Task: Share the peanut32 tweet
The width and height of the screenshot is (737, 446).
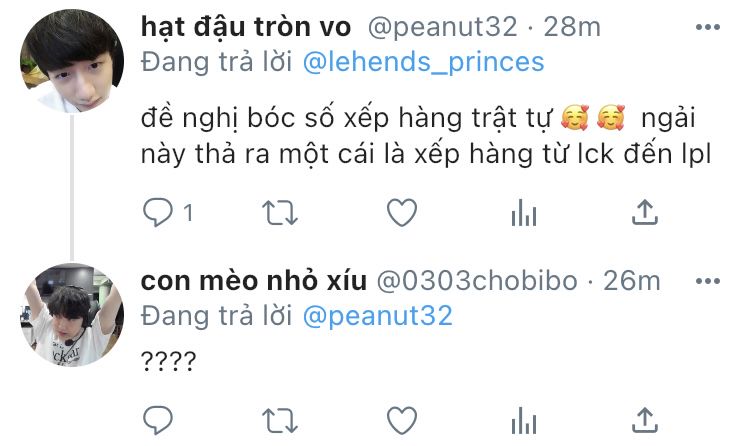Action: point(644,212)
